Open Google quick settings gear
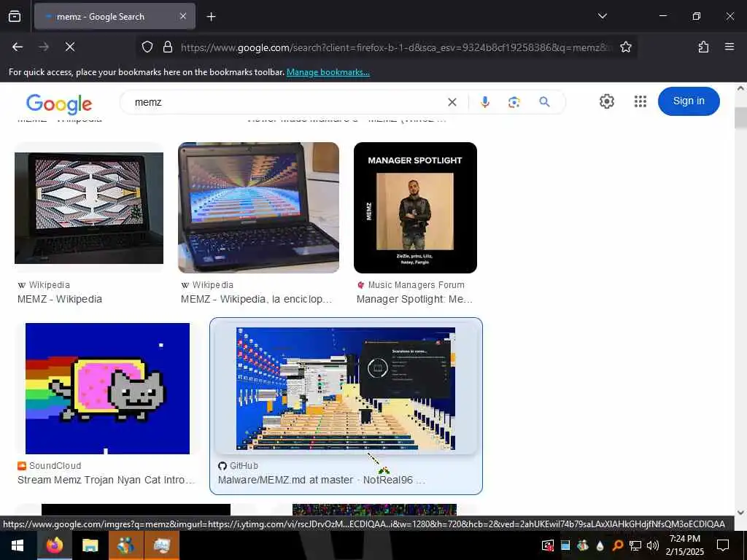This screenshot has height=560, width=747. pyautogui.click(x=606, y=101)
